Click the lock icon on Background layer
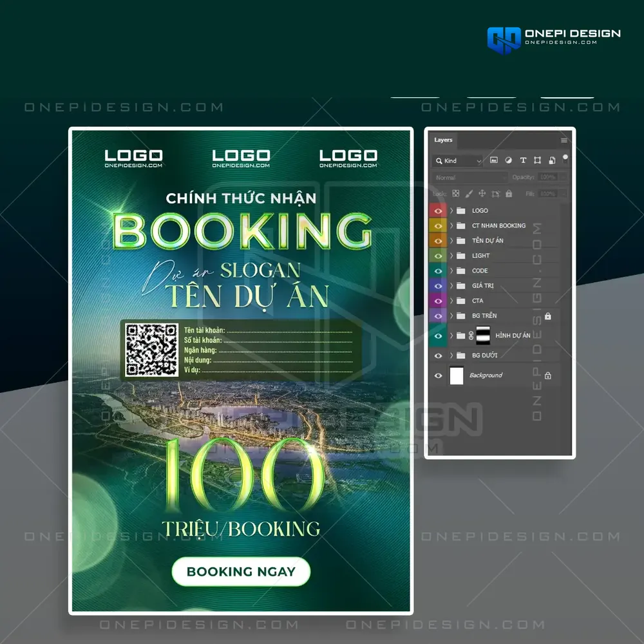The height and width of the screenshot is (644, 644). point(548,375)
